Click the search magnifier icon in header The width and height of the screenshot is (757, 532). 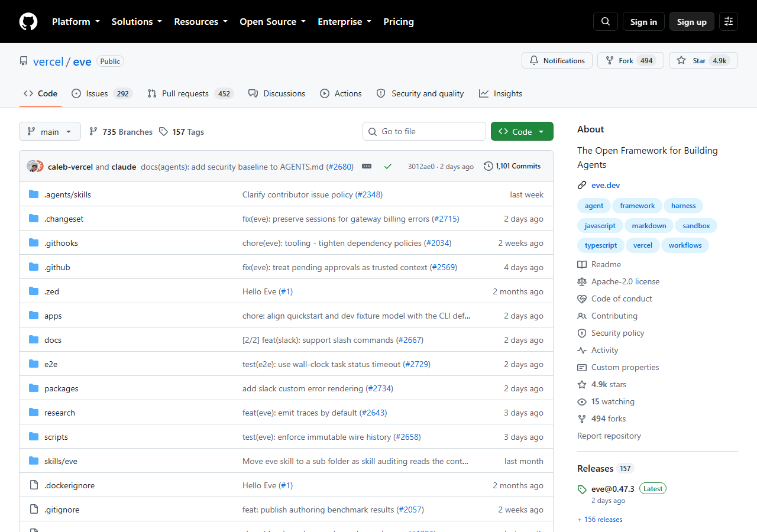[606, 21]
